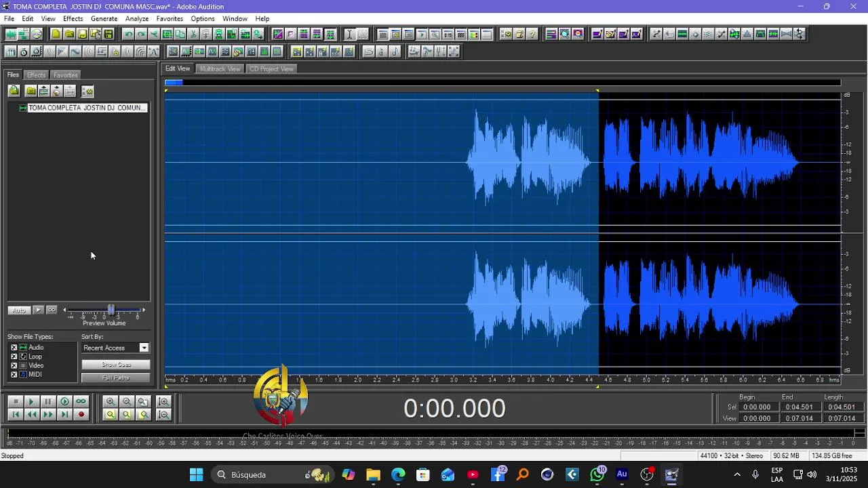
Task: Click the Import File icon in Files panel
Action: tap(14, 91)
